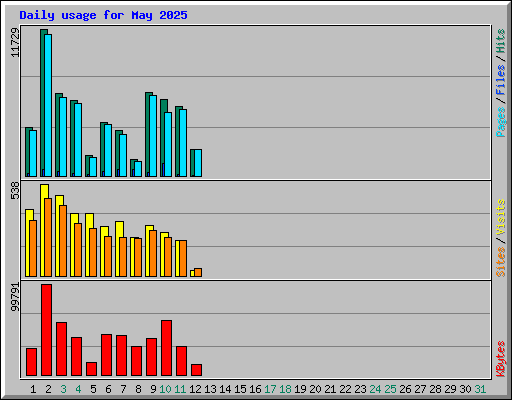Click day 12 on the x-axis
This screenshot has height=400, width=512.
click(x=195, y=389)
